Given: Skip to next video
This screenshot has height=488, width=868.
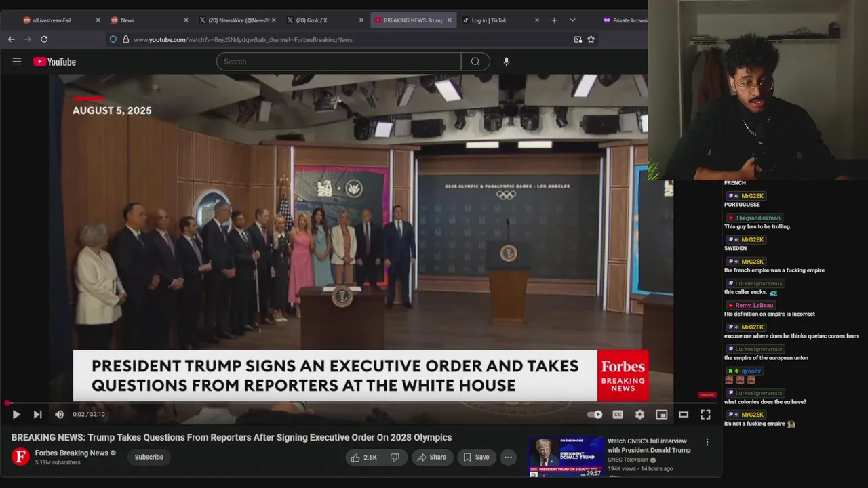Looking at the screenshot, I should (x=37, y=414).
